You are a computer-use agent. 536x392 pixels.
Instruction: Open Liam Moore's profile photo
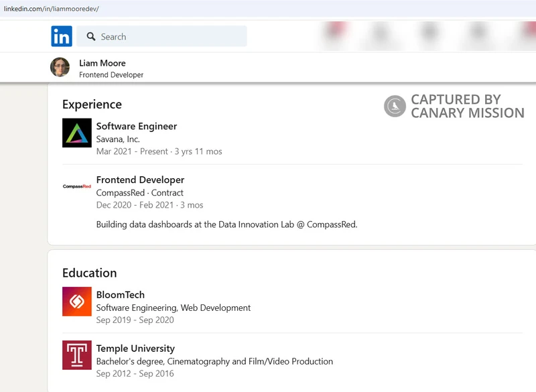[60, 68]
